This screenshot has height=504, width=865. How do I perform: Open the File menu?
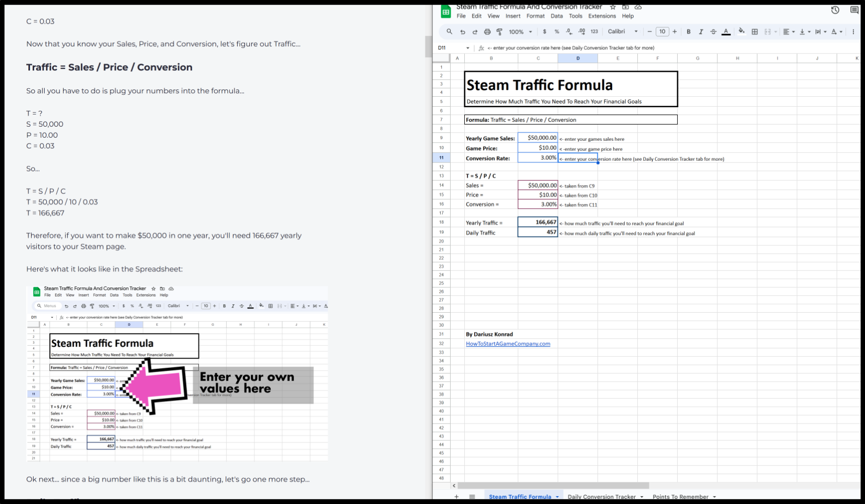(461, 16)
